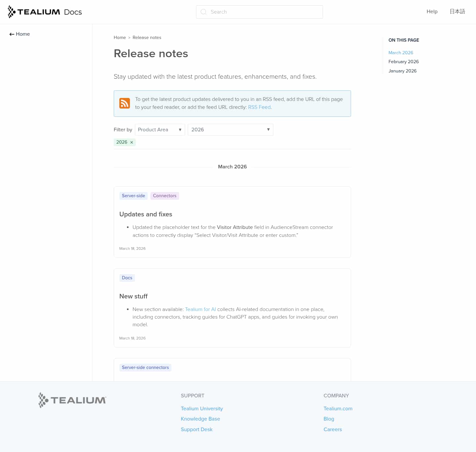476x452 pixels.
Task: Expand the 2026 year filter dropdown
Action: click(x=230, y=130)
